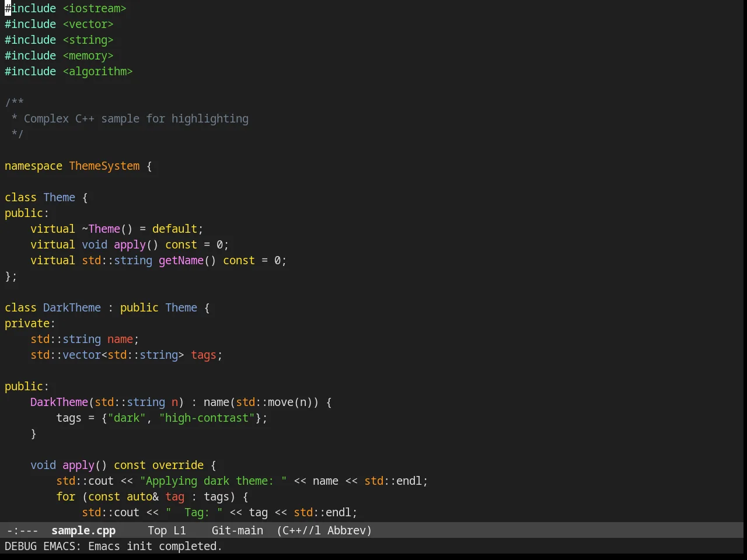Click 'apply' in 'virtual void apply() const = 0'
This screenshot has height=560, width=747.
click(130, 244)
